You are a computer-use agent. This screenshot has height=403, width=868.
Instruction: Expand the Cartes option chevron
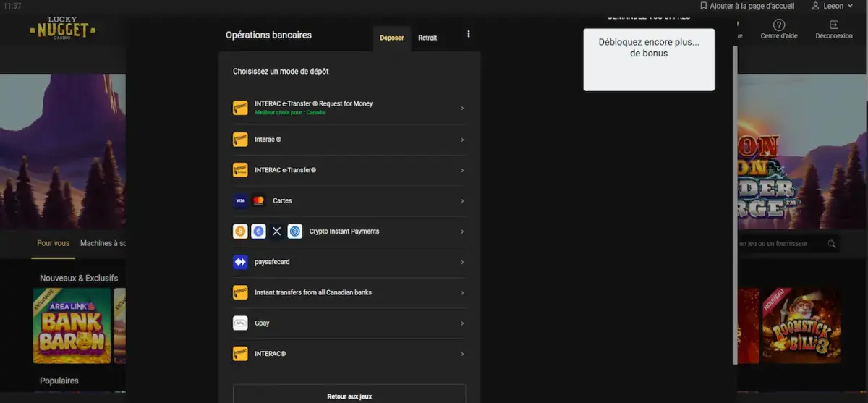tap(462, 200)
